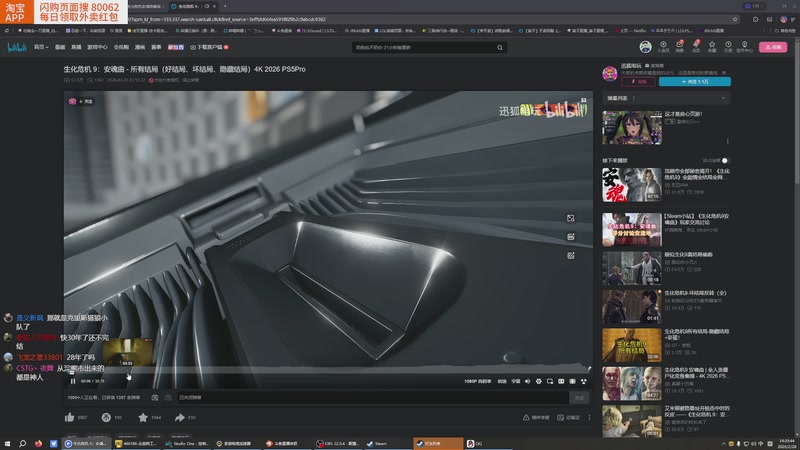Click the browser address bar
The height and width of the screenshot is (450, 800).
(429, 19)
